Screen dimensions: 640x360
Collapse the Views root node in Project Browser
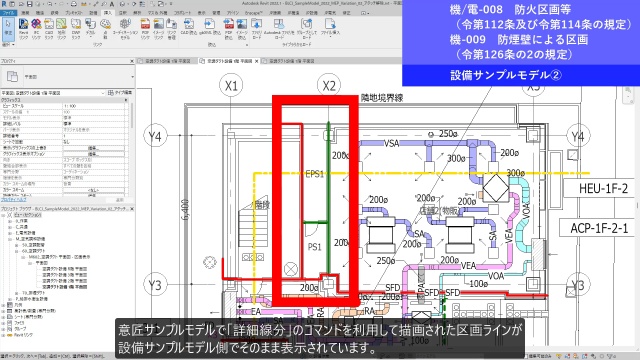[x=4, y=215]
